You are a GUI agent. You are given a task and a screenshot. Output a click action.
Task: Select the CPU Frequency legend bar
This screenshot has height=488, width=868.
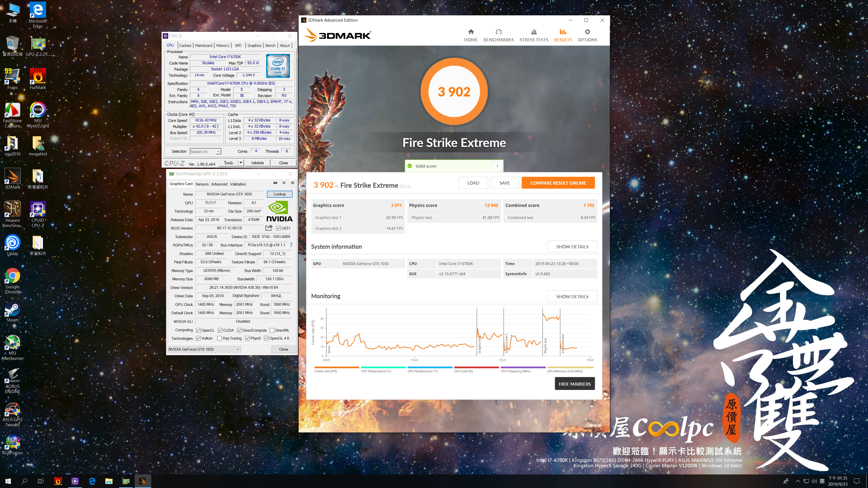point(523,367)
